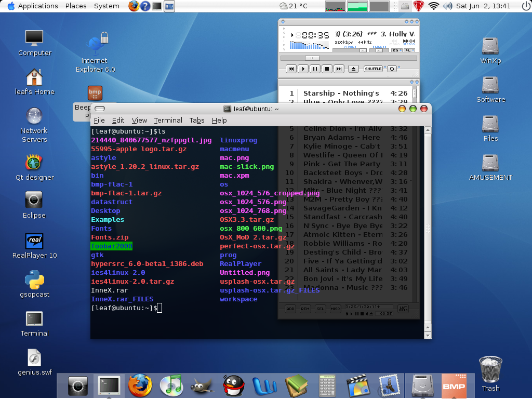The height and width of the screenshot is (399, 532).
Task: Toggle the EQ equalizer button
Action: [x=396, y=50]
